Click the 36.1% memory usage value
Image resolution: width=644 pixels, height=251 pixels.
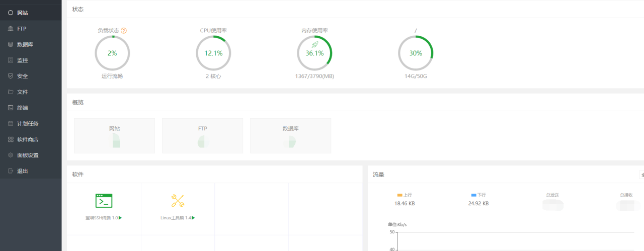pyautogui.click(x=314, y=53)
